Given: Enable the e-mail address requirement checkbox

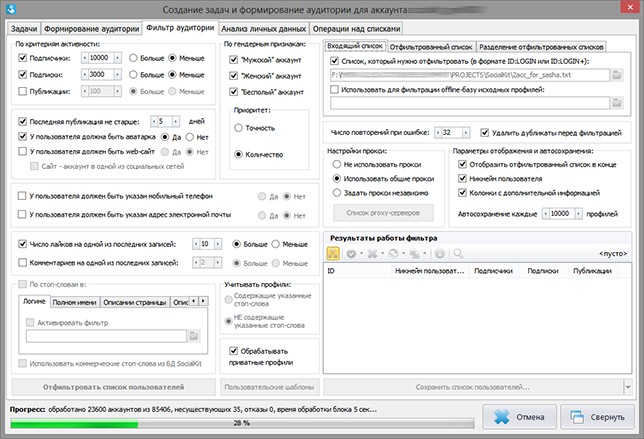Looking at the screenshot, I should click(x=22, y=214).
